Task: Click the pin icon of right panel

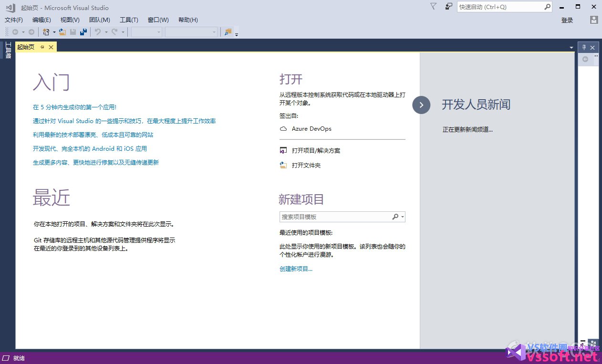Action: click(x=584, y=47)
